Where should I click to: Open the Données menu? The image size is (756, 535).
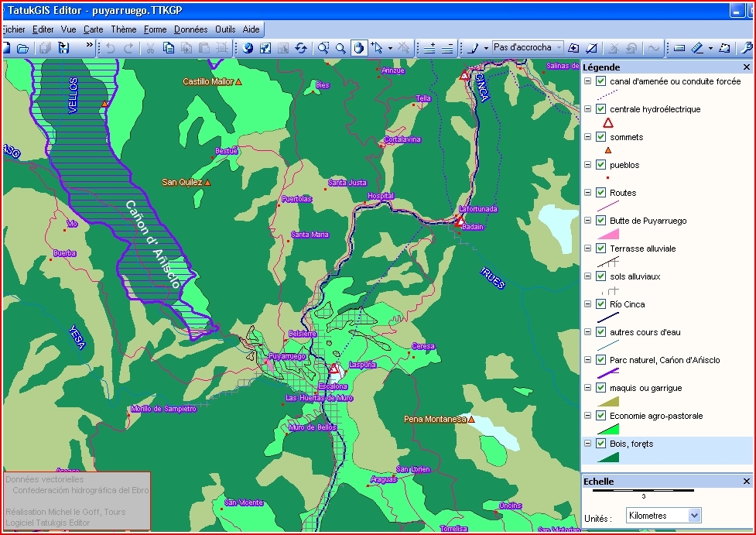pos(190,29)
